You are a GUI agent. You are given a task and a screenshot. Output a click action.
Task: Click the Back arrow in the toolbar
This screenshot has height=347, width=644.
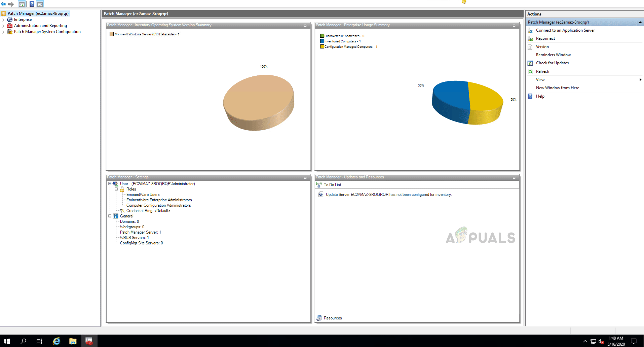coord(4,4)
